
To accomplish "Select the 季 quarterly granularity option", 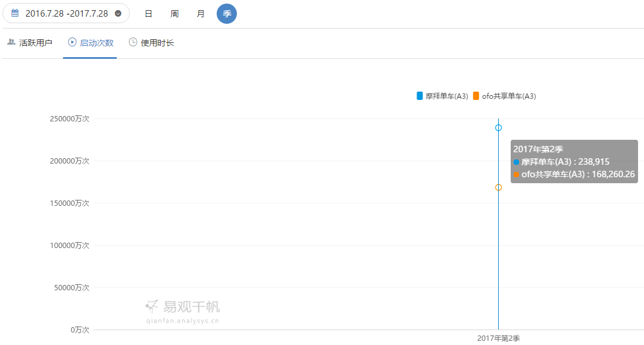I will [x=227, y=14].
